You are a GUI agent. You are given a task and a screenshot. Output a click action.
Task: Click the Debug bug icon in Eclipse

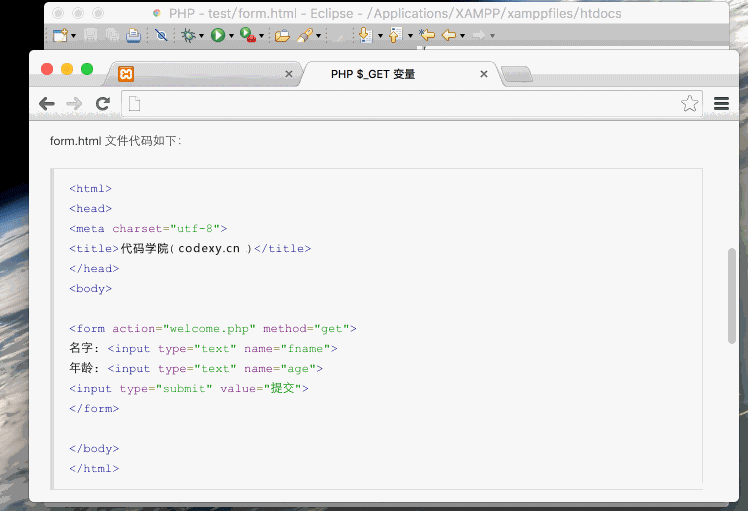[x=188, y=35]
